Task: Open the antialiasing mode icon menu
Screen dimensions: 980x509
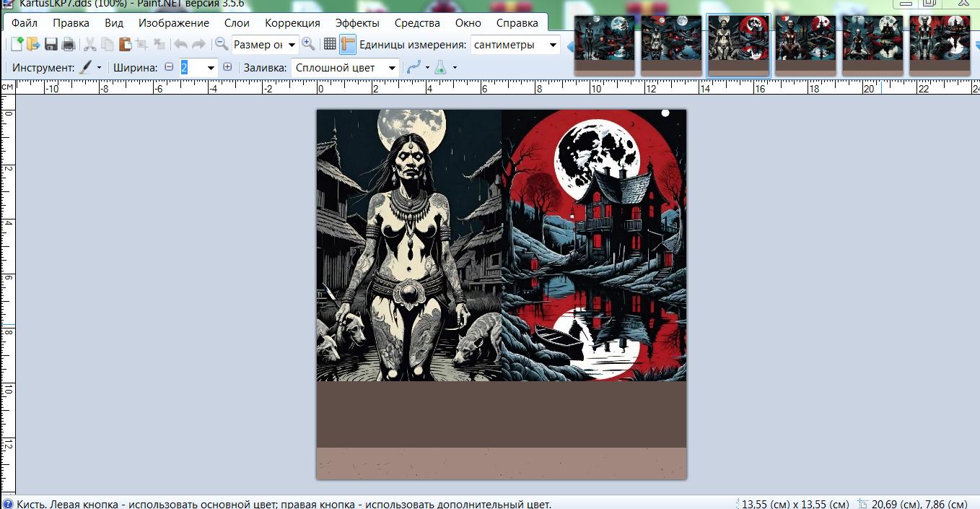Action: [x=416, y=67]
